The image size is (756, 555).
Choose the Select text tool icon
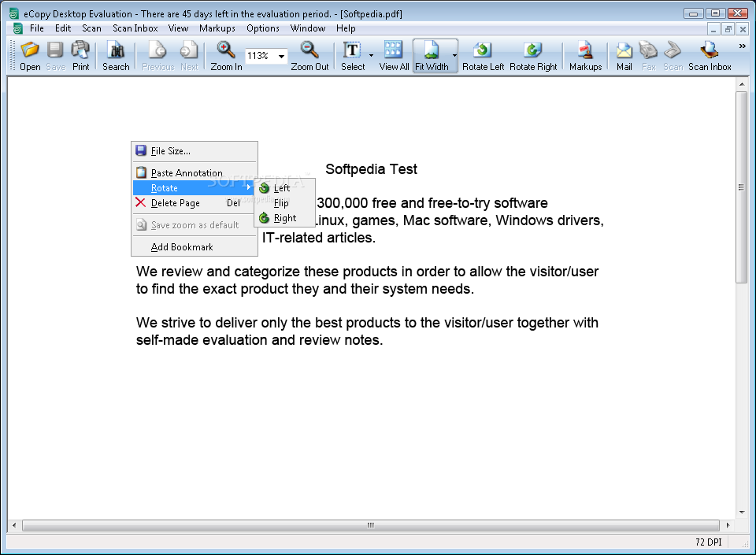(x=353, y=56)
